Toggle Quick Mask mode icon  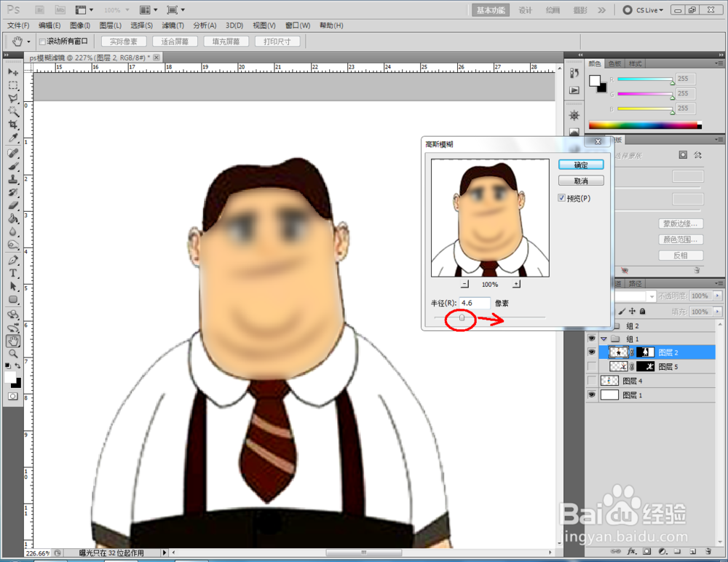(x=13, y=396)
